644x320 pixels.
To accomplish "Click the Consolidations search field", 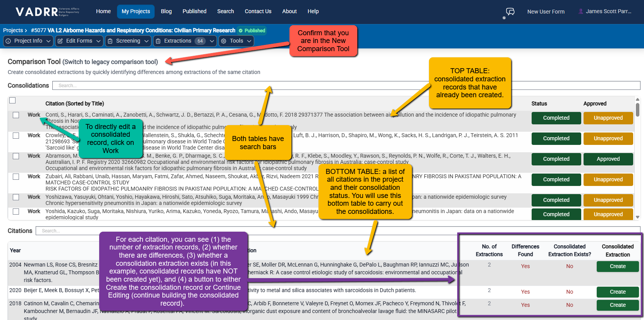I will click(346, 86).
